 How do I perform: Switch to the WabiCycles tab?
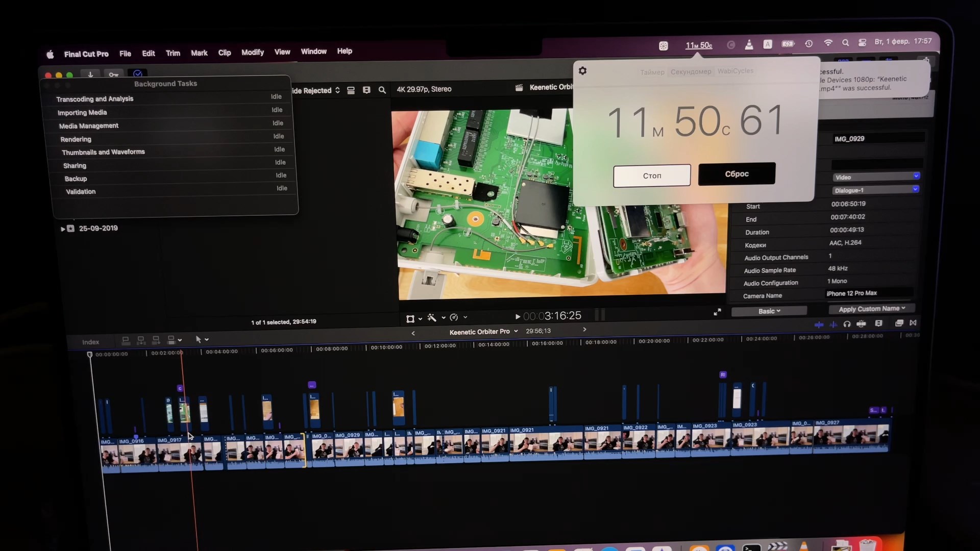coord(735,71)
